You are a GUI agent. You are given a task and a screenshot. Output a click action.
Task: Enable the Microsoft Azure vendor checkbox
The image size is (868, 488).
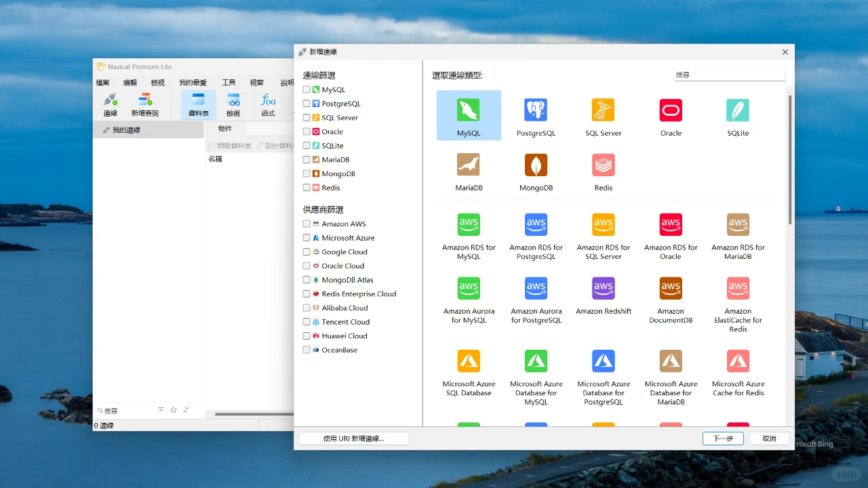coord(307,238)
